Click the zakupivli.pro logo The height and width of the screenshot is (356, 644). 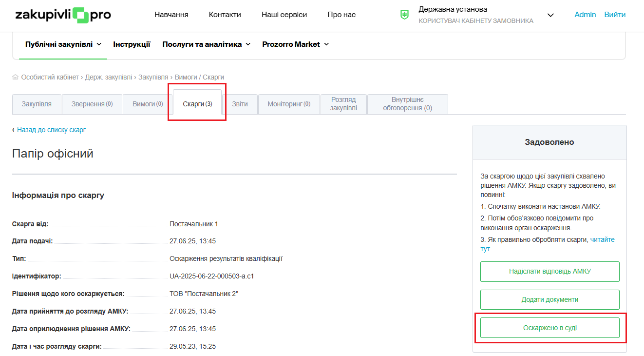point(63,15)
